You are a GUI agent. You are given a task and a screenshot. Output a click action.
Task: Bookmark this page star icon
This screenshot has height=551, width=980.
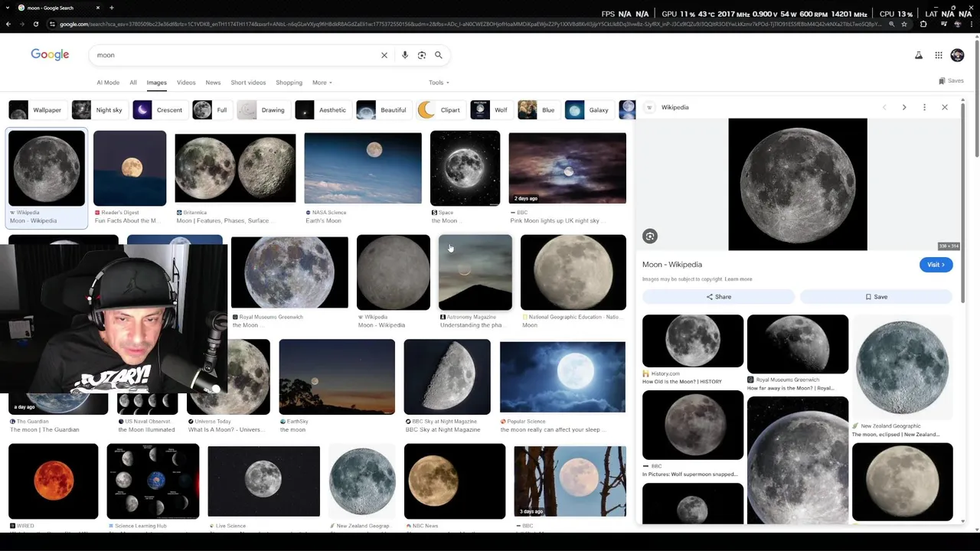coord(904,24)
